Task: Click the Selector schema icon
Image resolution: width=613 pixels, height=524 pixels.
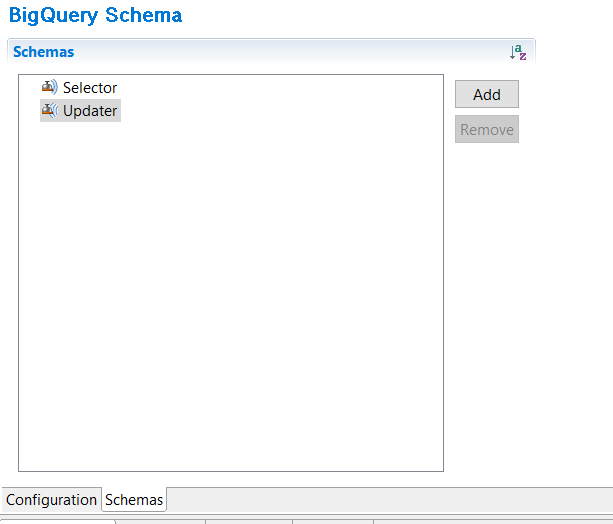Action: [x=50, y=87]
